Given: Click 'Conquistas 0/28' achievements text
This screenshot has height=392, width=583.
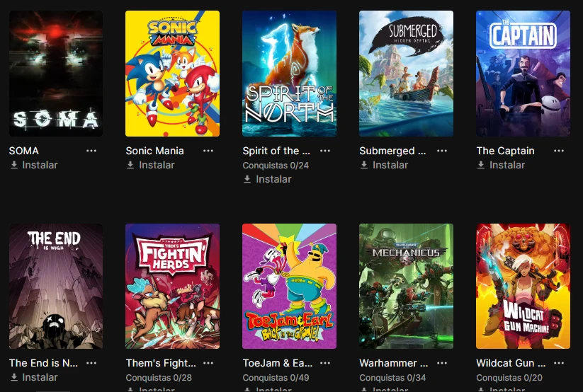Looking at the screenshot, I should pyautogui.click(x=159, y=378).
